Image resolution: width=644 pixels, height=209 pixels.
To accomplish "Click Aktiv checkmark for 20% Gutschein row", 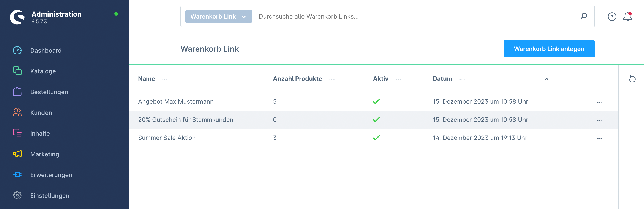I will click(x=376, y=119).
